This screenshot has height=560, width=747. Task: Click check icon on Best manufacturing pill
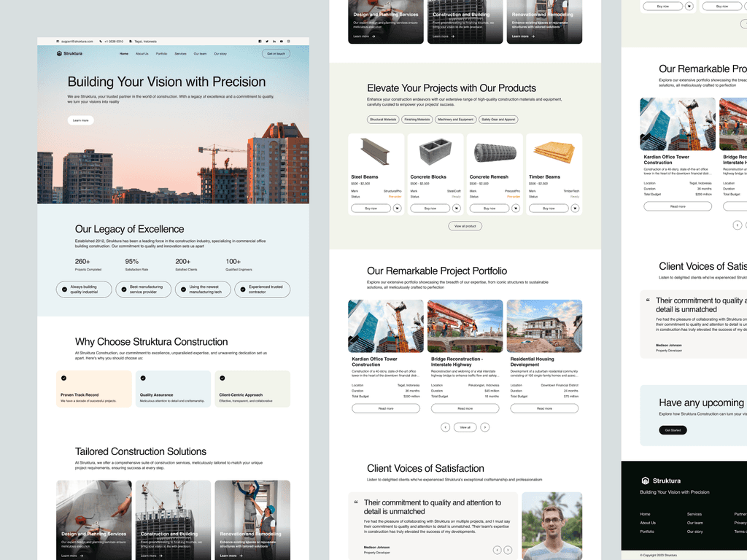[124, 289]
